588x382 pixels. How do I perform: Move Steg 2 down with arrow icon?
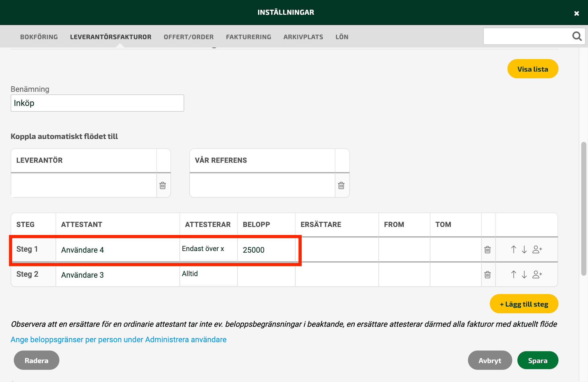pos(524,274)
